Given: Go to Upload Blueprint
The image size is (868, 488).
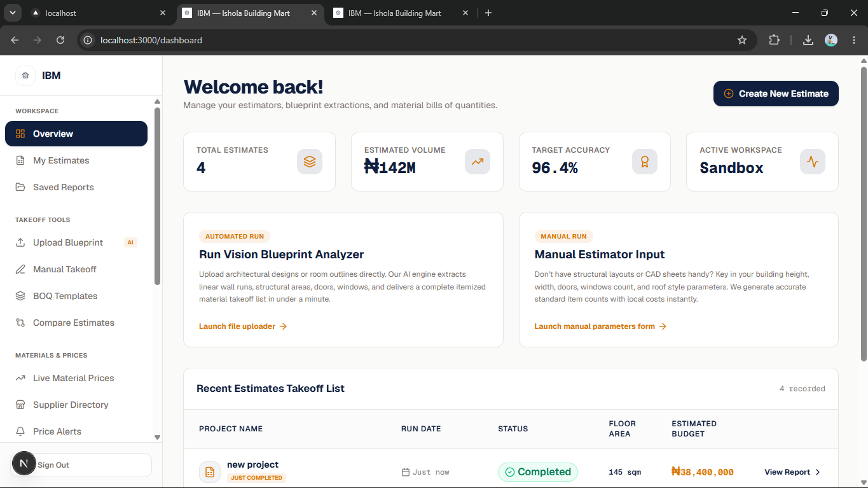Looking at the screenshot, I should tap(76, 242).
